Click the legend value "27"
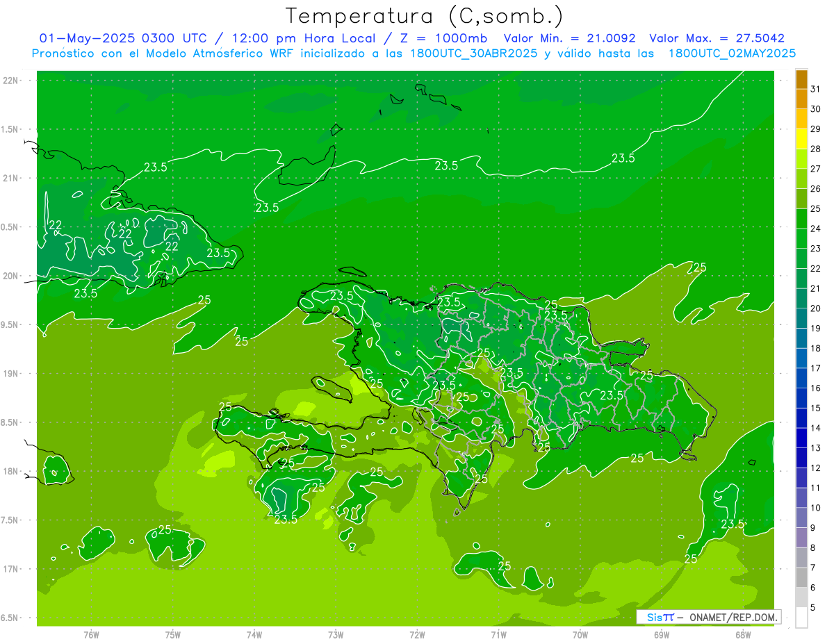 pos(815,169)
